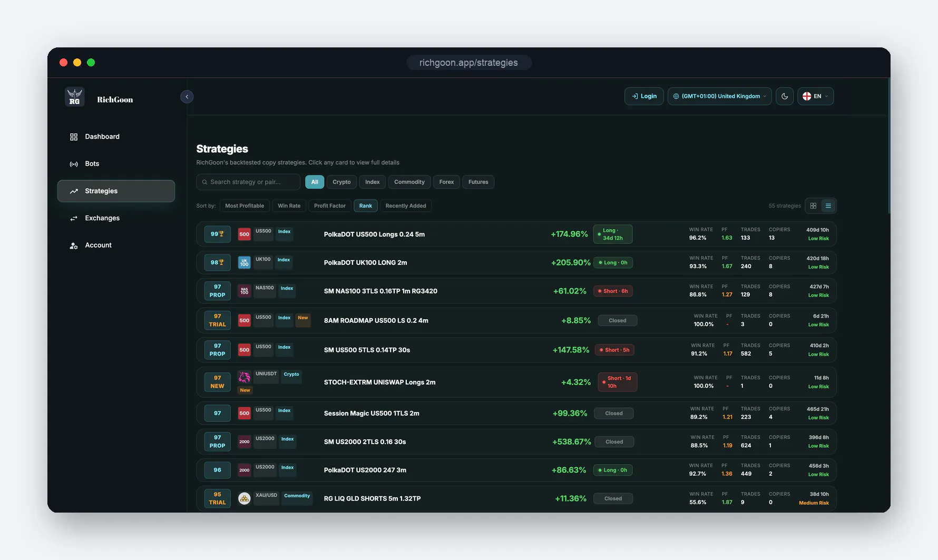Click the Short 6h status badge
This screenshot has height=560, width=938.
(613, 291)
